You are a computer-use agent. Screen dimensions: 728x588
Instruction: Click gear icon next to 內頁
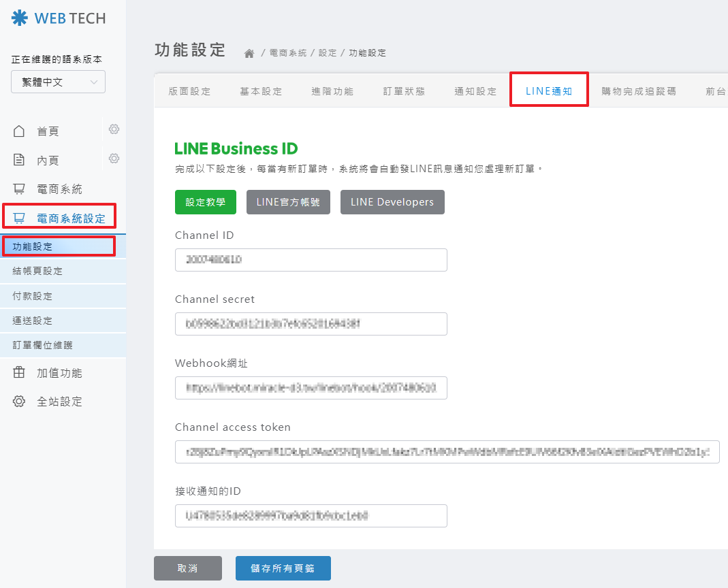[x=114, y=159]
